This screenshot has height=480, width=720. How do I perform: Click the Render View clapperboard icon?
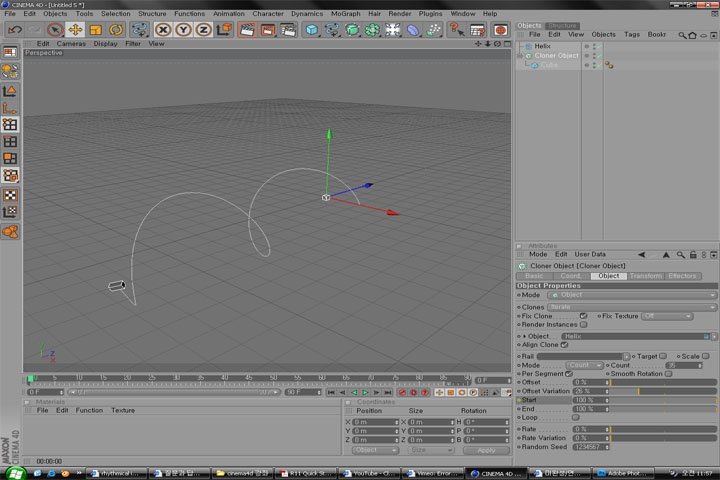point(248,30)
